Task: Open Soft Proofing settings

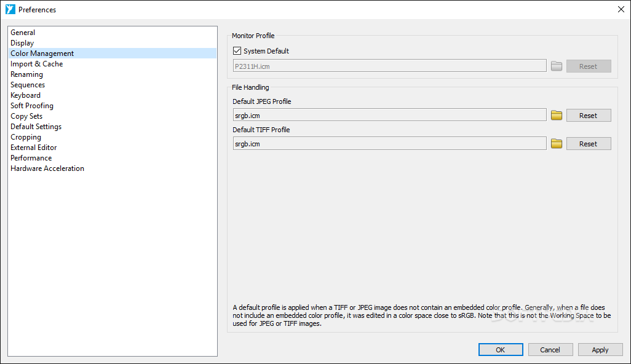Action: [113, 106]
